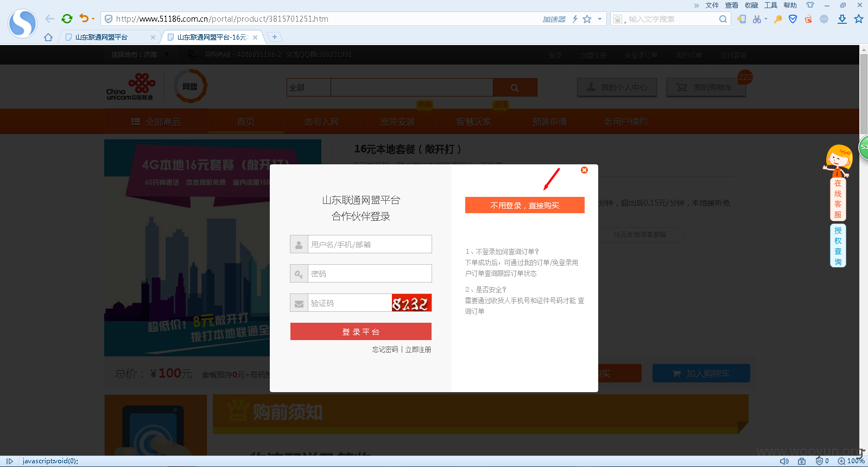Open the search engine paw selector
Viewport: 868px width, 467px height.
click(618, 19)
